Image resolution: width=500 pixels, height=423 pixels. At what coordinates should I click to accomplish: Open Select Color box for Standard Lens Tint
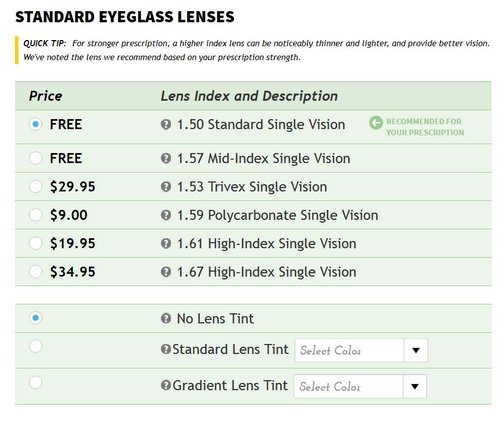tap(361, 350)
